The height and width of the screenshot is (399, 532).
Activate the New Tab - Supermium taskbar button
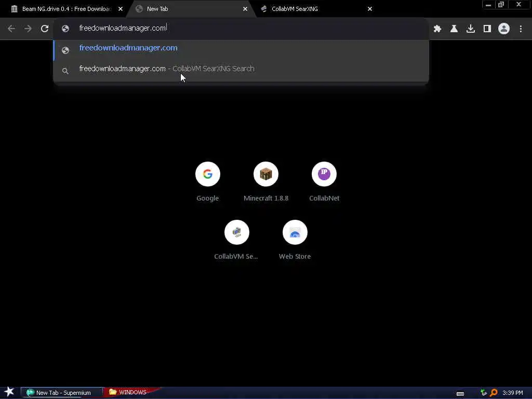coord(61,393)
